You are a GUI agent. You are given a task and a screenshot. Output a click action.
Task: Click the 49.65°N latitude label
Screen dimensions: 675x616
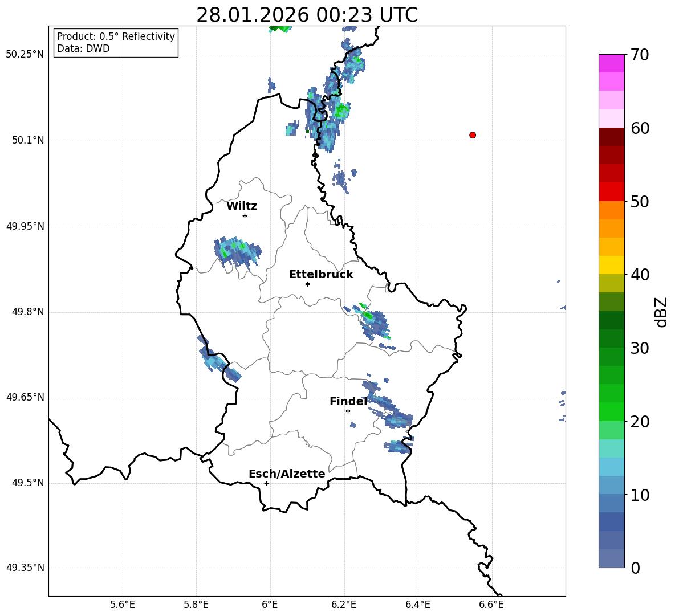click(25, 397)
